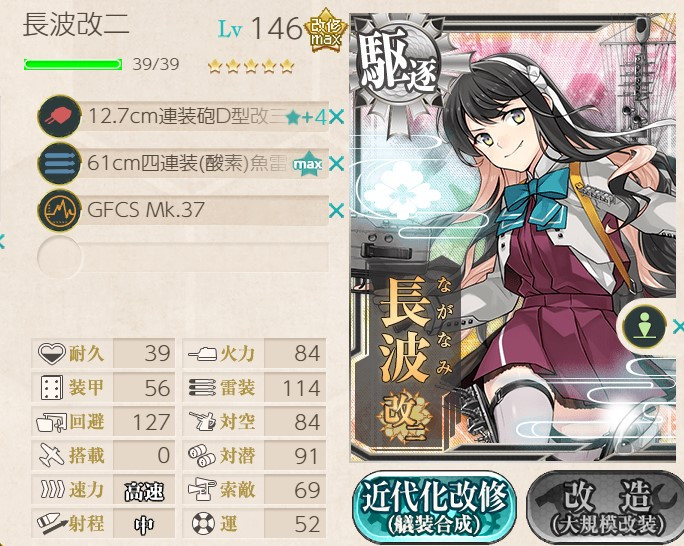
Task: Open 近代化改修 modernization button
Action: point(434,508)
